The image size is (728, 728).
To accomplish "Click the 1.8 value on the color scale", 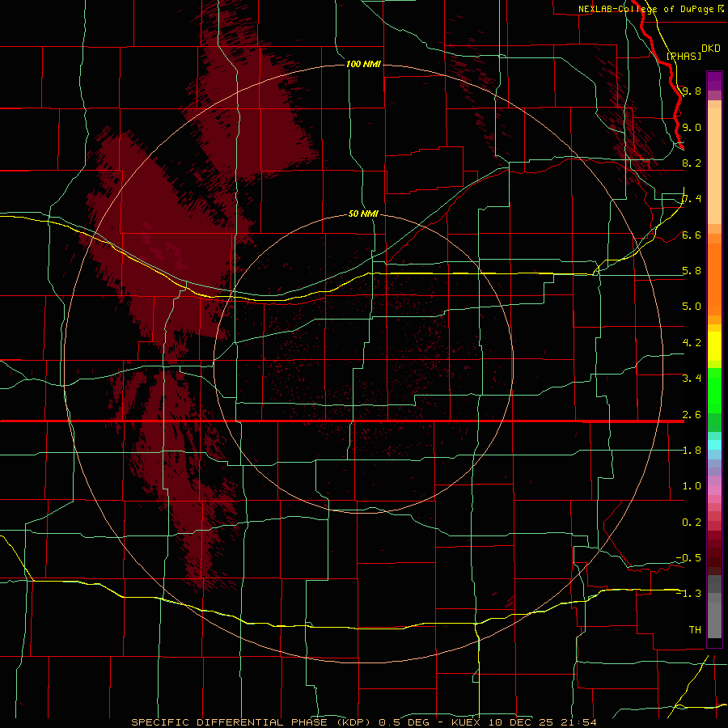I will pos(692,451).
